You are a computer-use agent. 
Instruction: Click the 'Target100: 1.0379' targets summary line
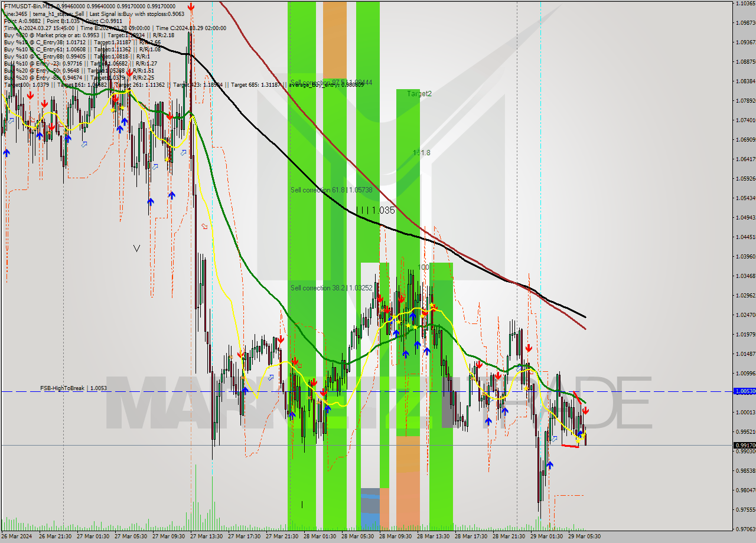coord(184,84)
